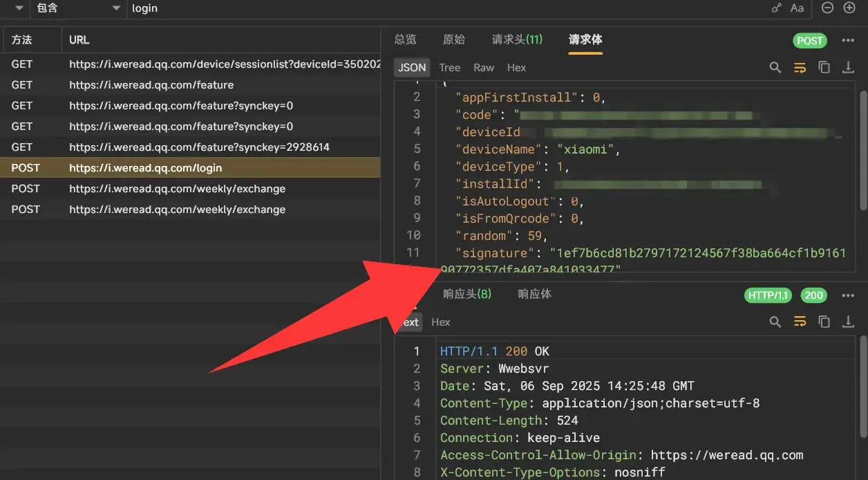Toggle case-sensitive Aa filter option
868x480 pixels.
pyautogui.click(x=797, y=8)
